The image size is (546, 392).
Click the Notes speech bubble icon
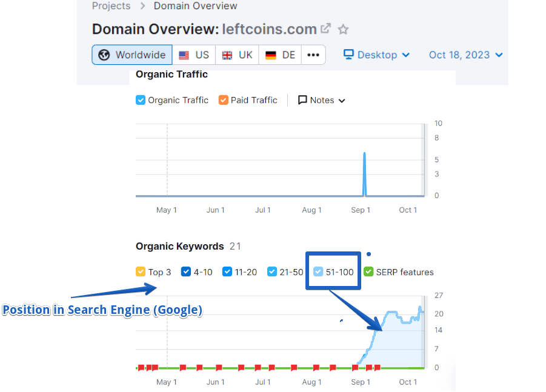pyautogui.click(x=302, y=100)
